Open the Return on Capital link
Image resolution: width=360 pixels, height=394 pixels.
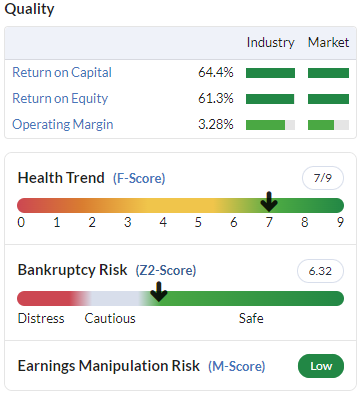[62, 72]
